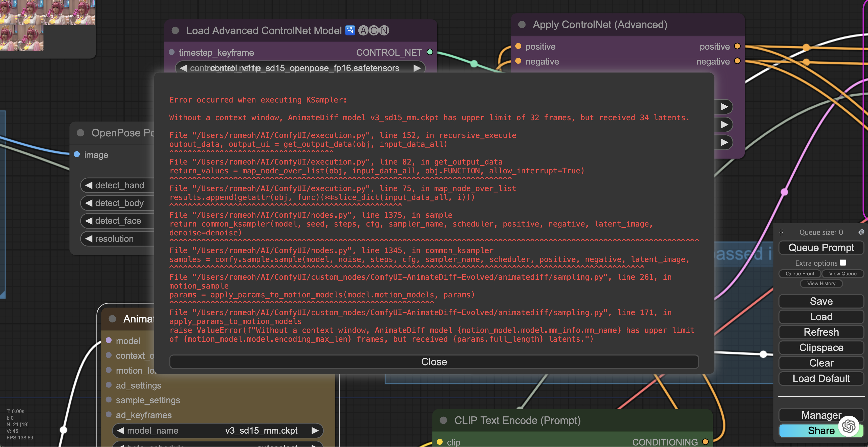Screen dimensions: 868x447
Task: Decrease the resolution value arrow
Action: point(89,239)
